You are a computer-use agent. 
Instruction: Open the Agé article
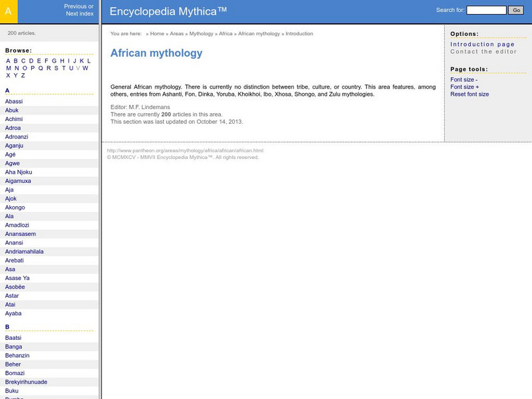10,154
